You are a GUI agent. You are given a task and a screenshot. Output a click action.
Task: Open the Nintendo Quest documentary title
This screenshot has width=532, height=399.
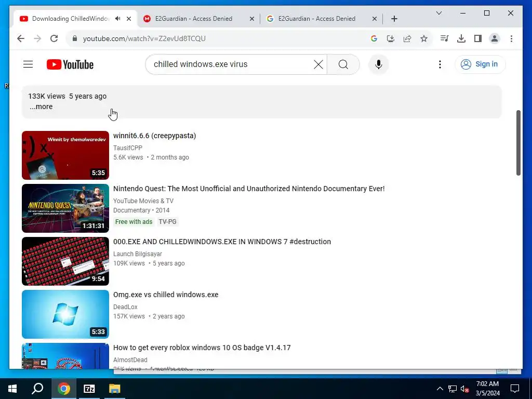pyautogui.click(x=249, y=189)
